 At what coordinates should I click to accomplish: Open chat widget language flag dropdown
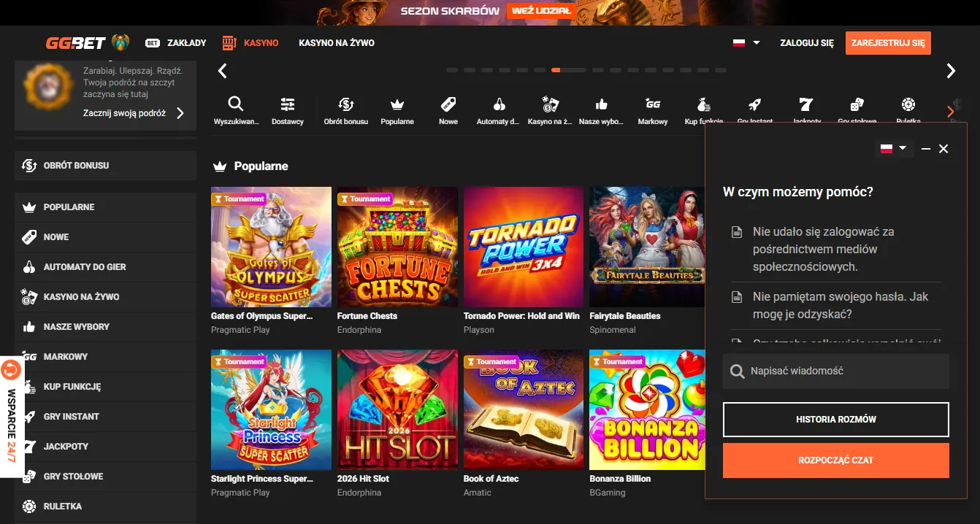(894, 149)
